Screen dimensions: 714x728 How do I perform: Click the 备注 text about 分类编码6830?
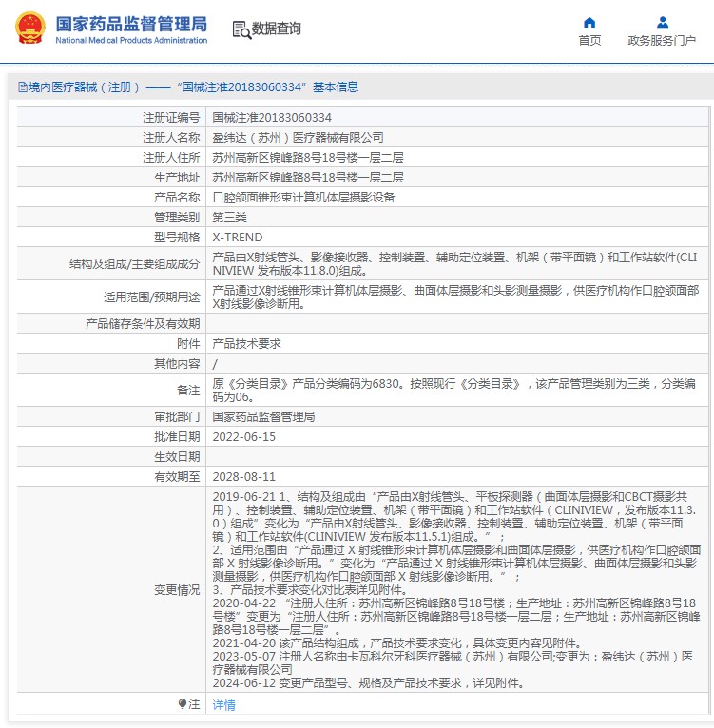(x=453, y=390)
